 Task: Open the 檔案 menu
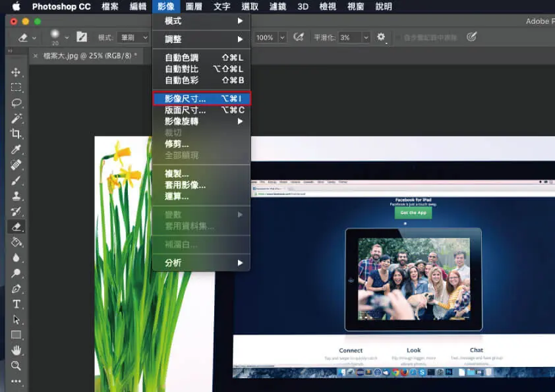point(110,7)
